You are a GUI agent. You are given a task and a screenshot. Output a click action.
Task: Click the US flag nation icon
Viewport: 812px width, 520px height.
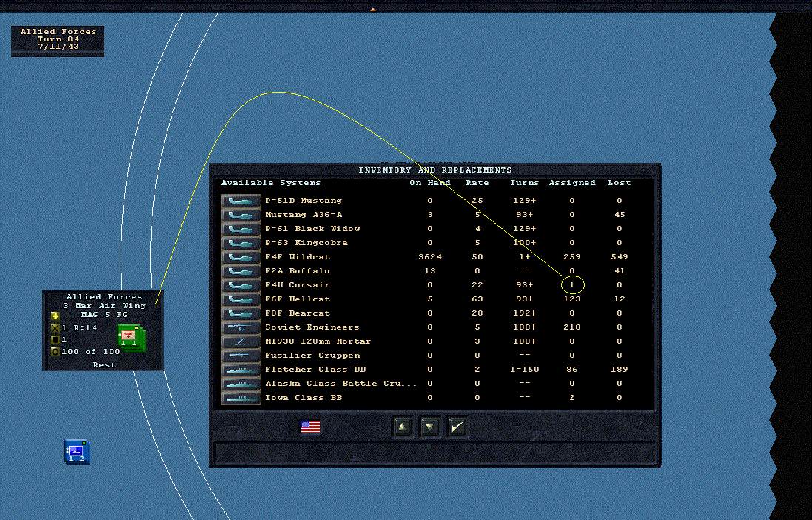point(310,427)
